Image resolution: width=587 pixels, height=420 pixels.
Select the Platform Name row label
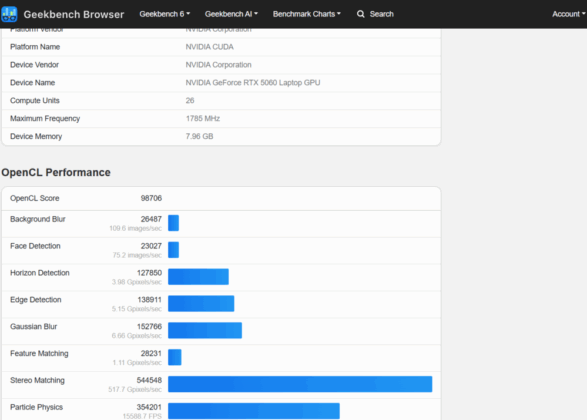(35, 47)
